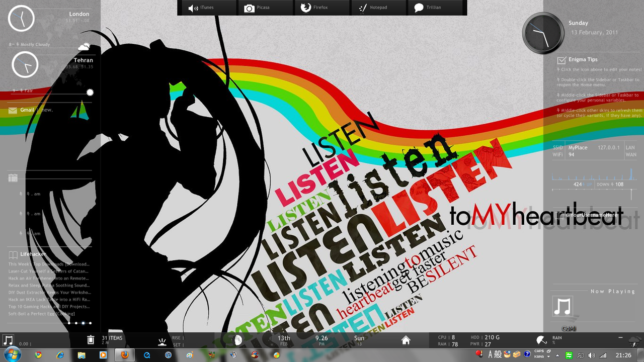Screen dimensions: 644x362
Task: Open 'Relax and Sleep Put a Soothing Sound' item
Action: point(49,285)
